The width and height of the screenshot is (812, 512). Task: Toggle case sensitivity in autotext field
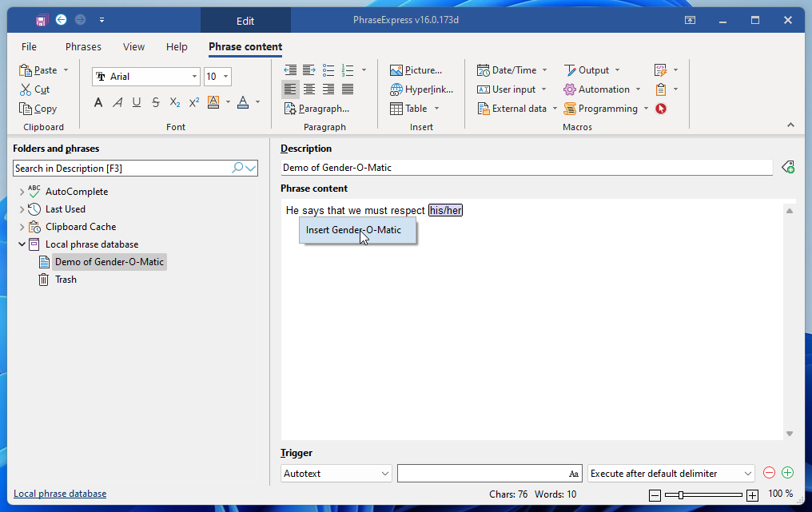point(573,474)
